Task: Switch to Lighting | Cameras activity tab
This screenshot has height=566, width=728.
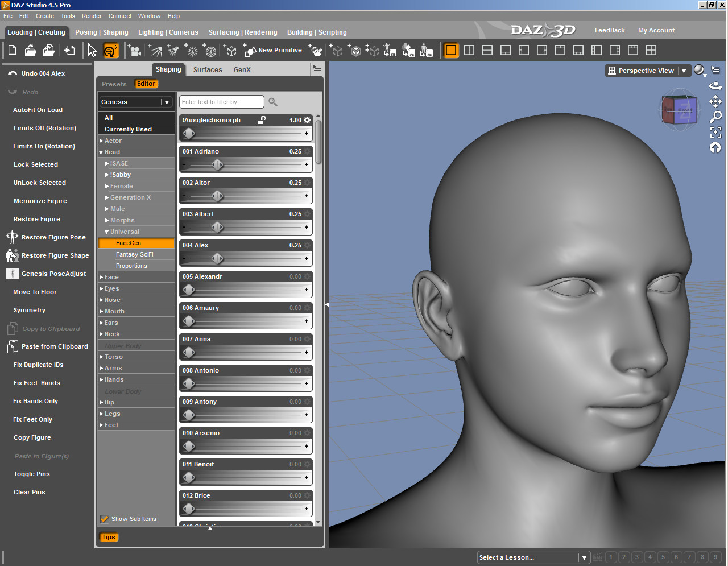Action: pyautogui.click(x=168, y=32)
